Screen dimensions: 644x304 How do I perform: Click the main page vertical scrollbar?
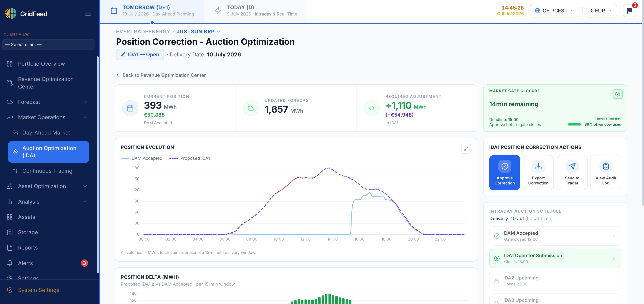point(643,102)
